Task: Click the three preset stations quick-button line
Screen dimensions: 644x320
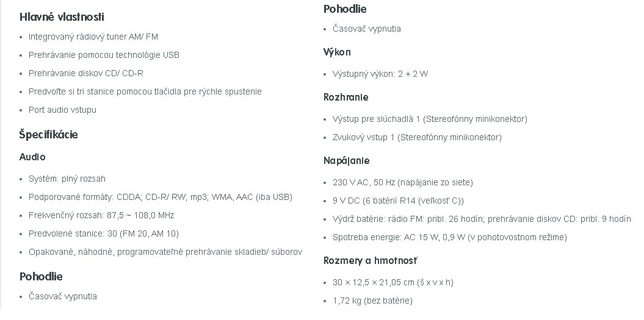Action: point(145,91)
